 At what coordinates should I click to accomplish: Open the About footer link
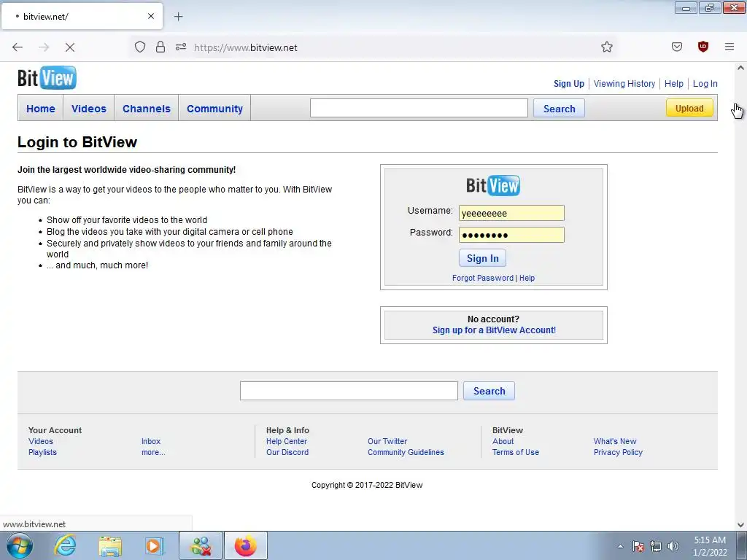point(503,441)
